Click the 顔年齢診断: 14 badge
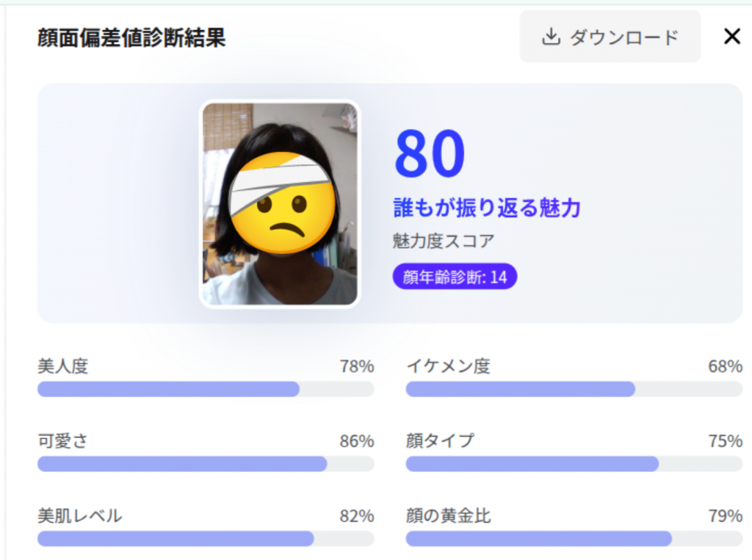 (455, 277)
